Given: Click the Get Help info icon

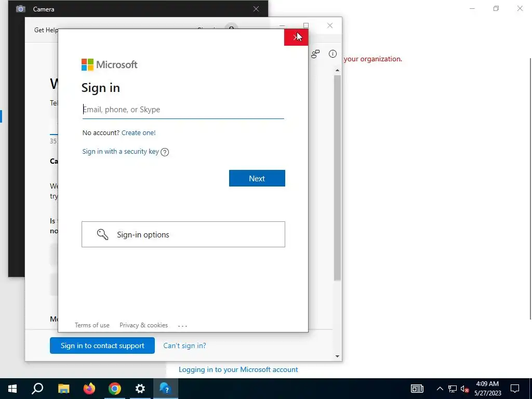Looking at the screenshot, I should point(332,54).
